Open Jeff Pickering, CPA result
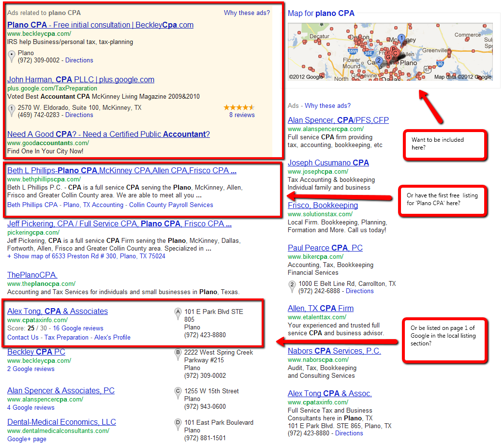504x446 pixels. [119, 223]
